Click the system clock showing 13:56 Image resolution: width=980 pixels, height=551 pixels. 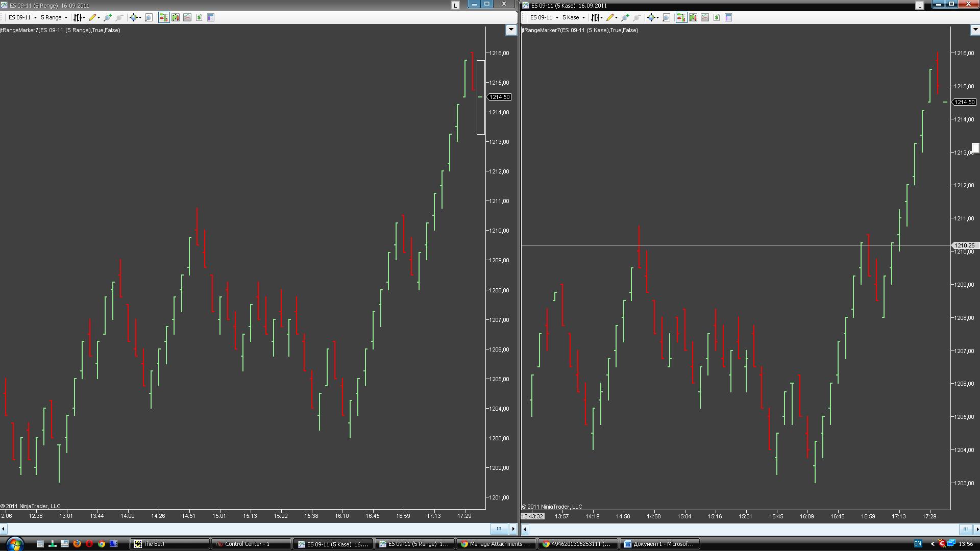(x=966, y=544)
